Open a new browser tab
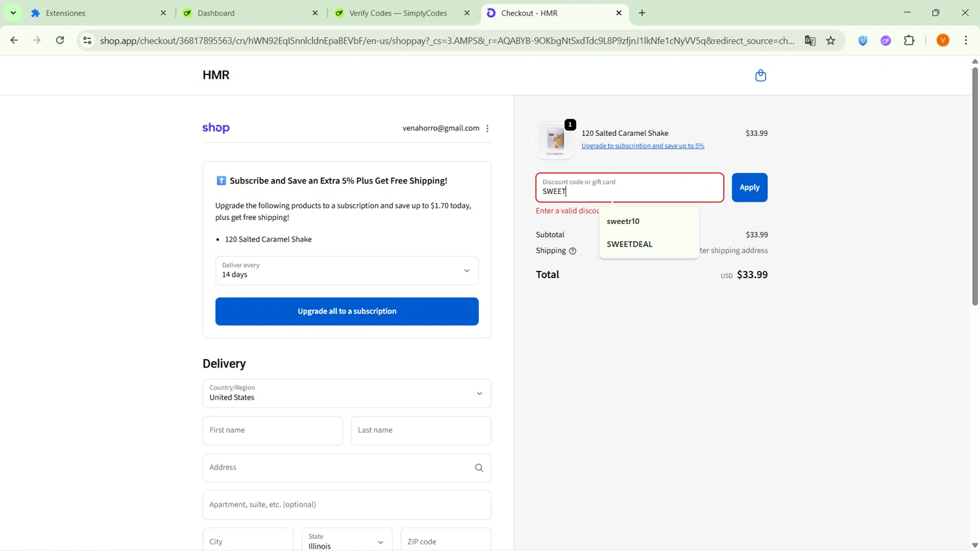 pos(642,13)
